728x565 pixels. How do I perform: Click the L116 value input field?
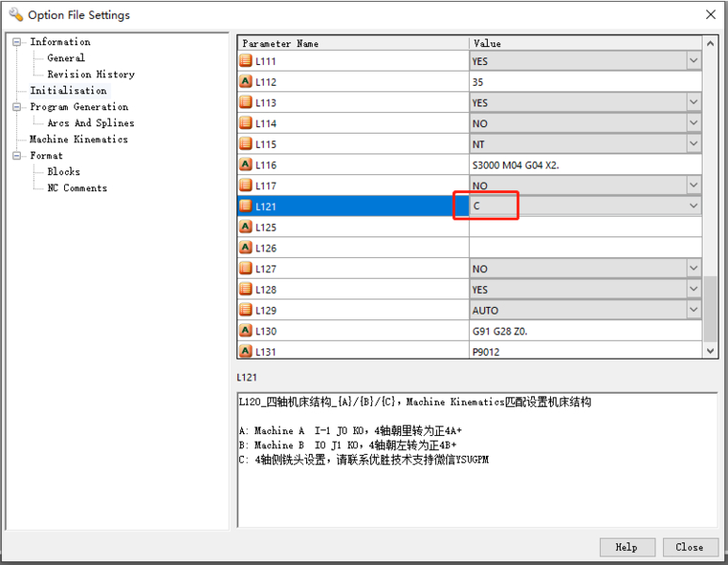(x=584, y=165)
